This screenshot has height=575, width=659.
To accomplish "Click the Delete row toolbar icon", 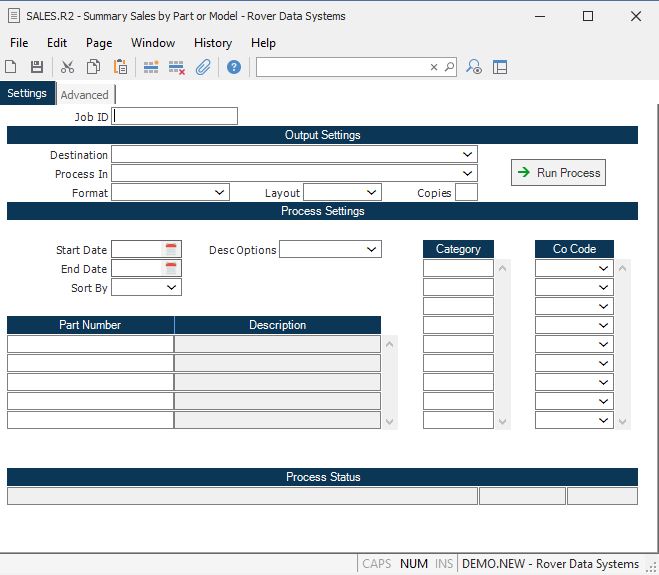I will tap(177, 67).
